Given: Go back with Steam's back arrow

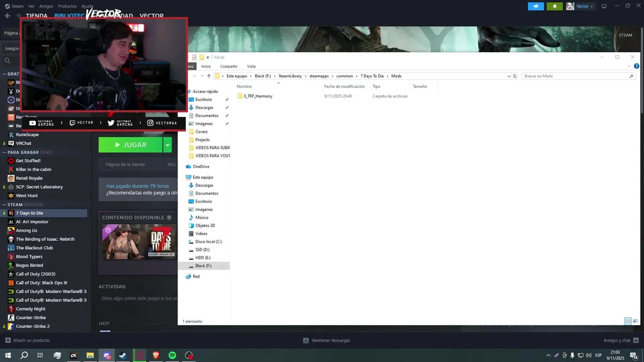Looking at the screenshot, I should click(8, 16).
